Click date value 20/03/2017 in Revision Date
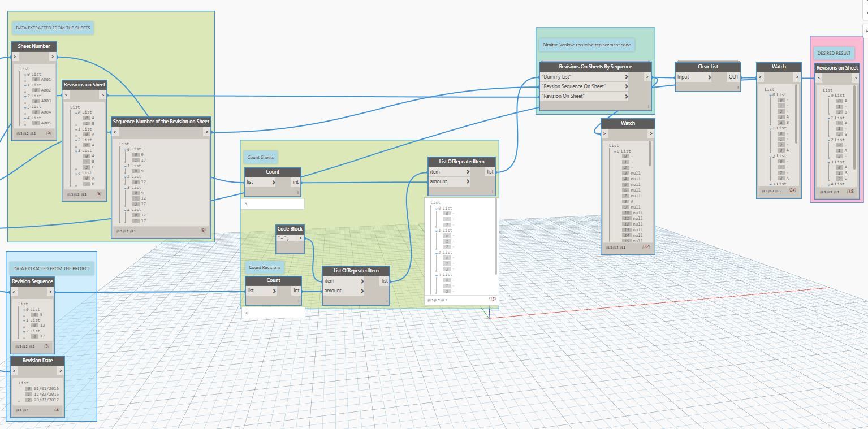Image resolution: width=868 pixels, height=429 pixels. coord(46,400)
